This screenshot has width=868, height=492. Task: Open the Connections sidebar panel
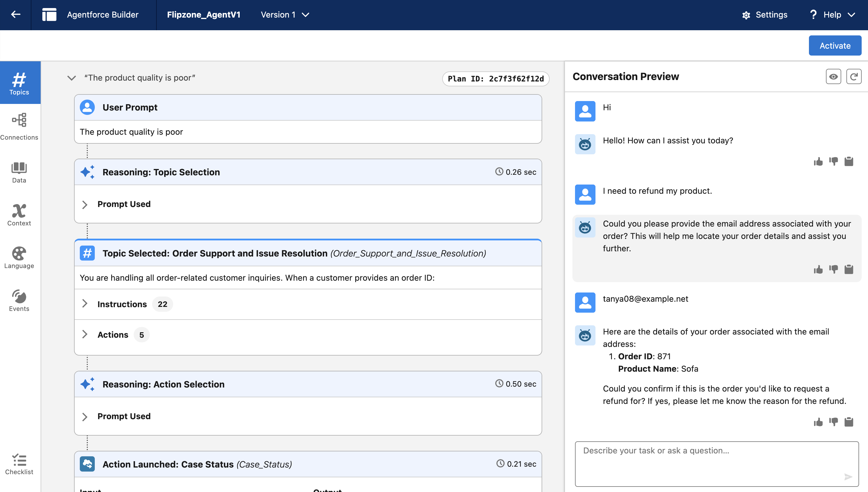click(x=19, y=126)
